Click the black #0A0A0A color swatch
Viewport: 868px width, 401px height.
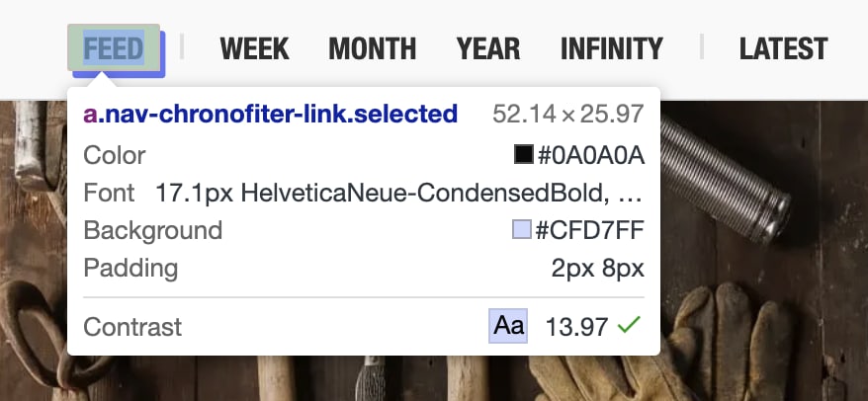pyautogui.click(x=523, y=155)
